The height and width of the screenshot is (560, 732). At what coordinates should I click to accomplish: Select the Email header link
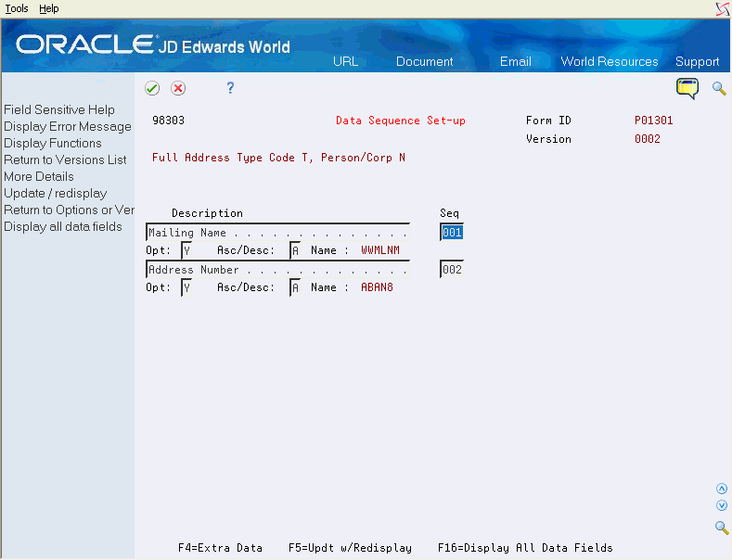516,61
